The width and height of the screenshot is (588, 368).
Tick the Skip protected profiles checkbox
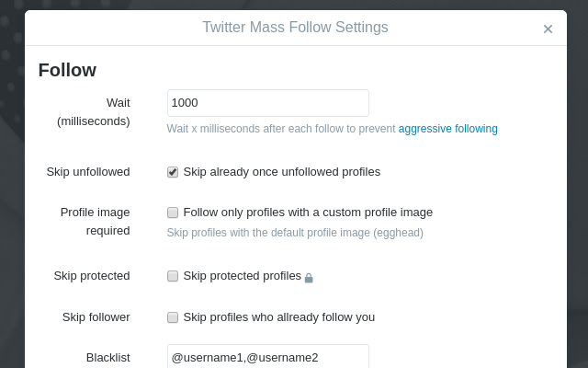click(173, 276)
